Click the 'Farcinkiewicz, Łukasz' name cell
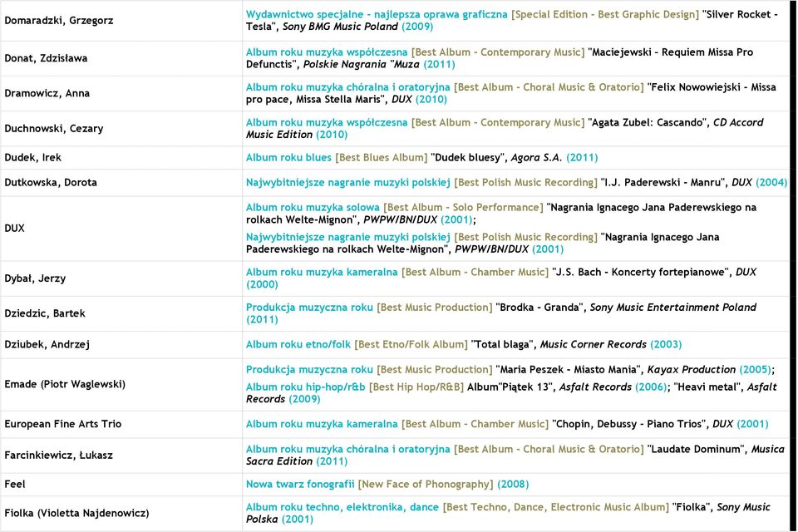This screenshot has height=532, width=798. [x=121, y=456]
